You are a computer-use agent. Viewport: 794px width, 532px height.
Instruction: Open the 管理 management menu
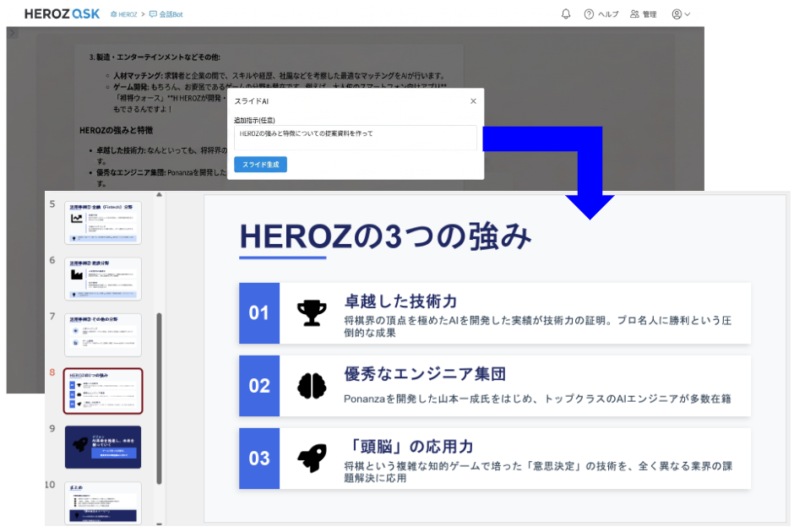643,14
